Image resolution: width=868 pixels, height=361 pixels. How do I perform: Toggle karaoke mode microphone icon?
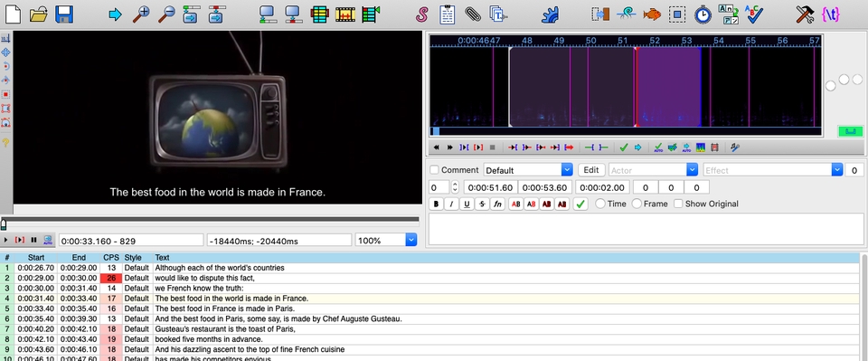click(736, 147)
